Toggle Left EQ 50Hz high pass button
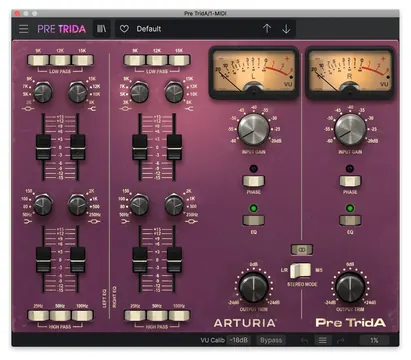Image resolution: width=411 pixels, height=360 pixels. click(x=60, y=315)
